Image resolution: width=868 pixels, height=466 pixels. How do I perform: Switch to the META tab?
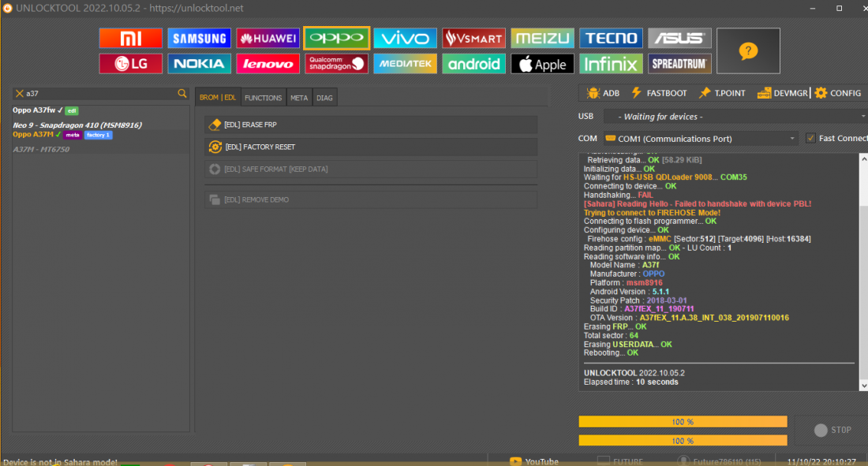299,98
